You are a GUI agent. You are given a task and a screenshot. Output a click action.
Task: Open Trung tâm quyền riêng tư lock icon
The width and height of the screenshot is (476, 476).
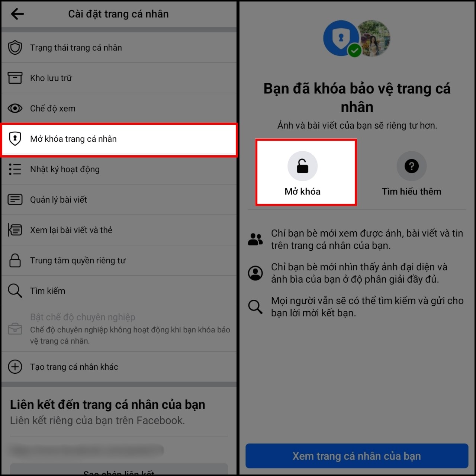point(15,260)
